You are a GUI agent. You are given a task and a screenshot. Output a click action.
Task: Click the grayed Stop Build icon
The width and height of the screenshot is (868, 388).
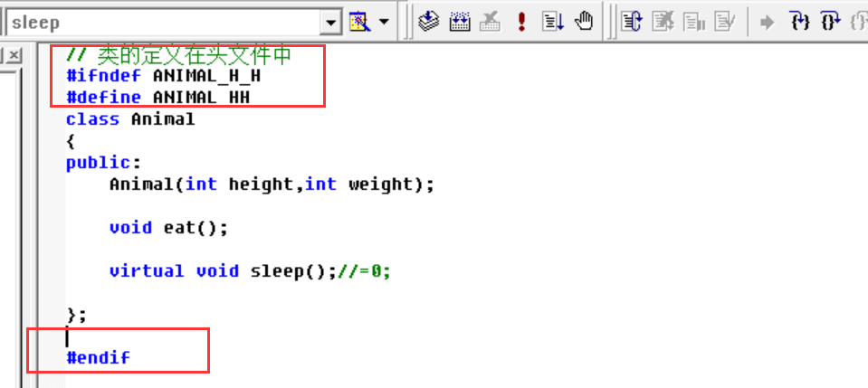[x=491, y=22]
